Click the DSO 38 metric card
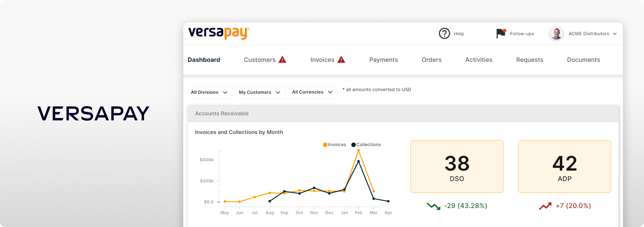Image resolution: width=644 pixels, height=227 pixels. [457, 167]
